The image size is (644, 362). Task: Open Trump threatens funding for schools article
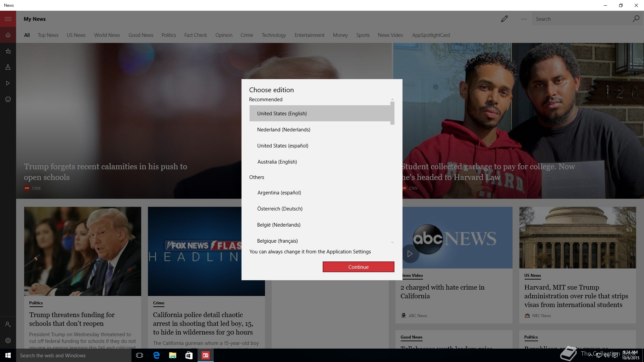click(x=72, y=319)
